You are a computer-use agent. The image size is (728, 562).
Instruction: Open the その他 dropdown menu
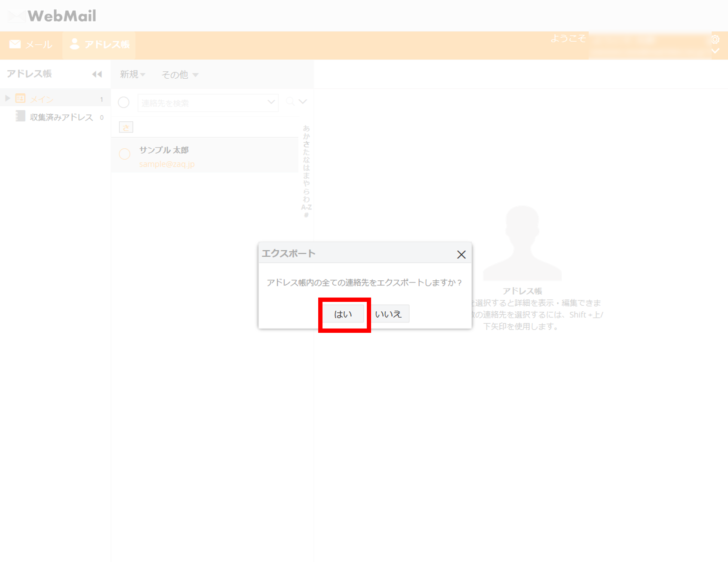click(x=180, y=75)
